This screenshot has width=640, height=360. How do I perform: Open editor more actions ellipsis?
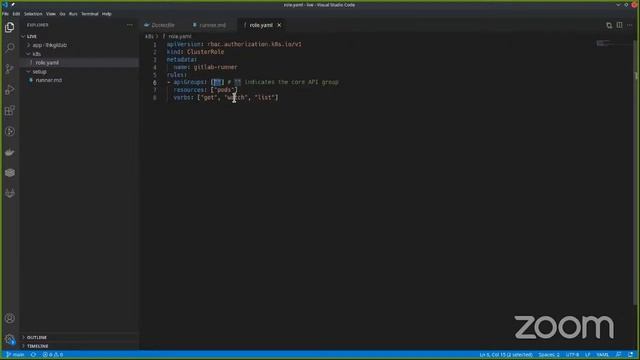pos(630,25)
